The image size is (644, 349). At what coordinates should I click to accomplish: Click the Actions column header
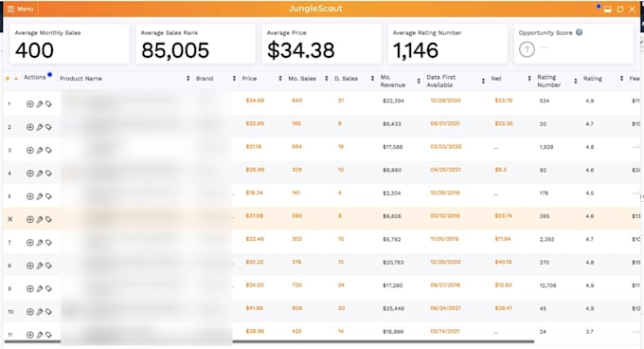(x=34, y=77)
